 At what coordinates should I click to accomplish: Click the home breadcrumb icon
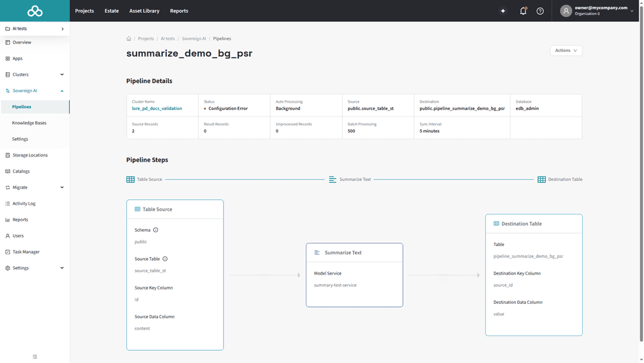click(x=129, y=39)
